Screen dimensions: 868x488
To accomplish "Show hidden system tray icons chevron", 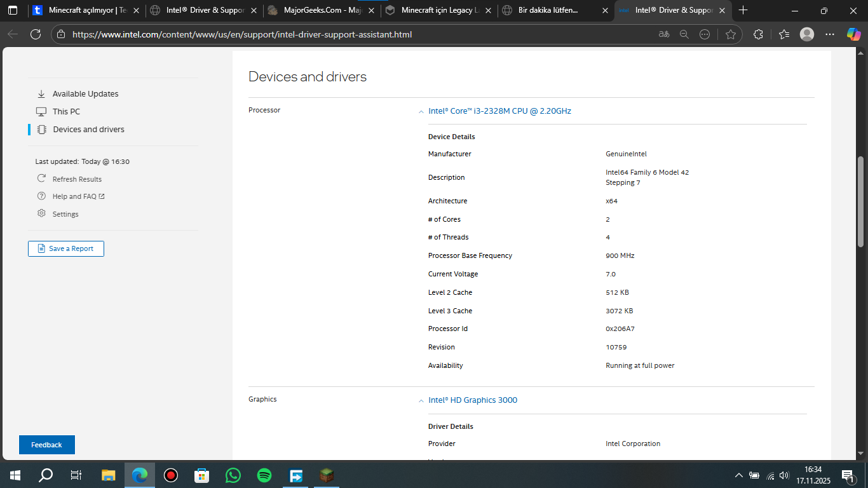I will [x=738, y=475].
